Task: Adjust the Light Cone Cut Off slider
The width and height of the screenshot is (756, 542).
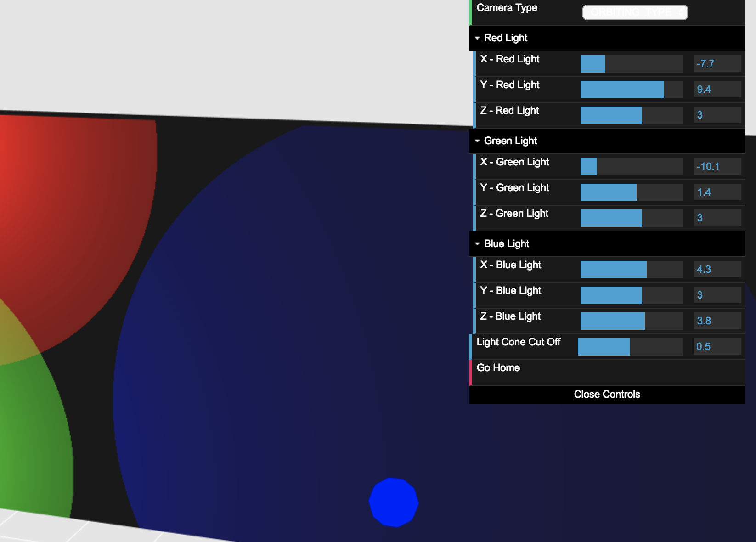Action: [630, 347]
